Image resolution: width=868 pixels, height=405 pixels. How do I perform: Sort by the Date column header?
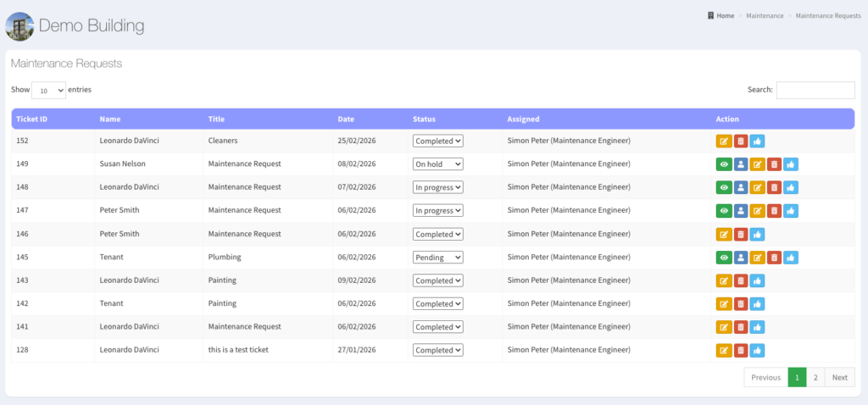[x=346, y=119]
